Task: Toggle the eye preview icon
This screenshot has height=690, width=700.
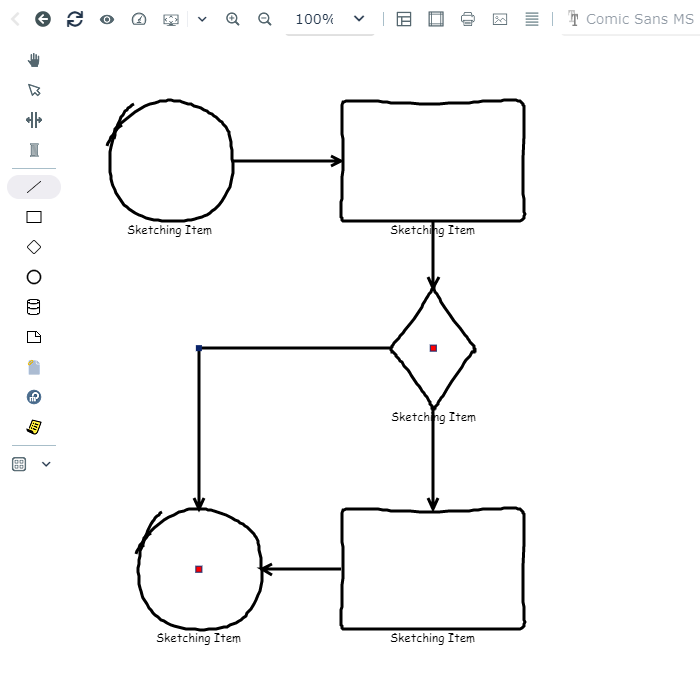Action: [x=107, y=19]
